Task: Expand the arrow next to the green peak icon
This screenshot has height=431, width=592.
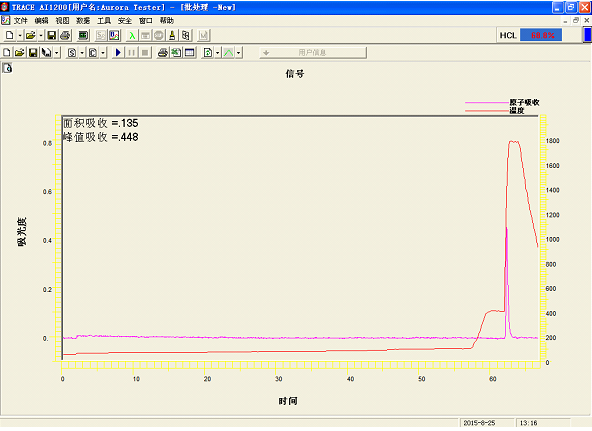Action: click(238, 52)
